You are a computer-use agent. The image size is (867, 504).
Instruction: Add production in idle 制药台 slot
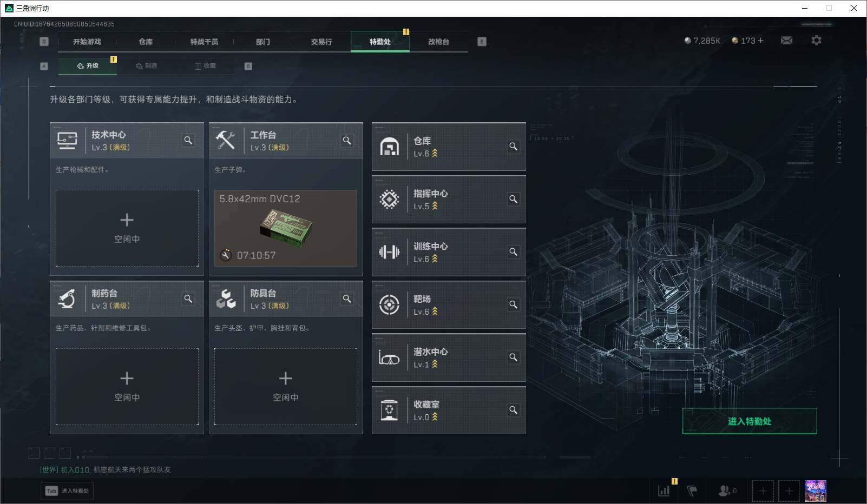click(127, 386)
